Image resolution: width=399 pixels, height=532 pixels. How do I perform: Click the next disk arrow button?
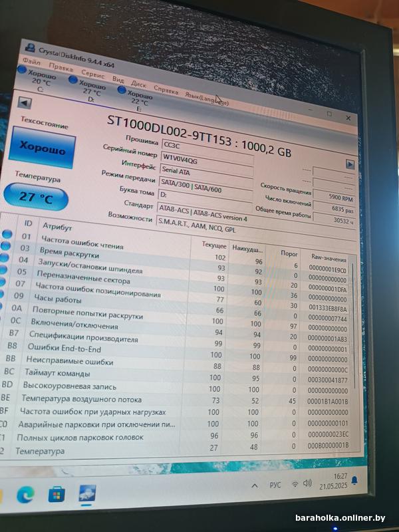click(350, 164)
